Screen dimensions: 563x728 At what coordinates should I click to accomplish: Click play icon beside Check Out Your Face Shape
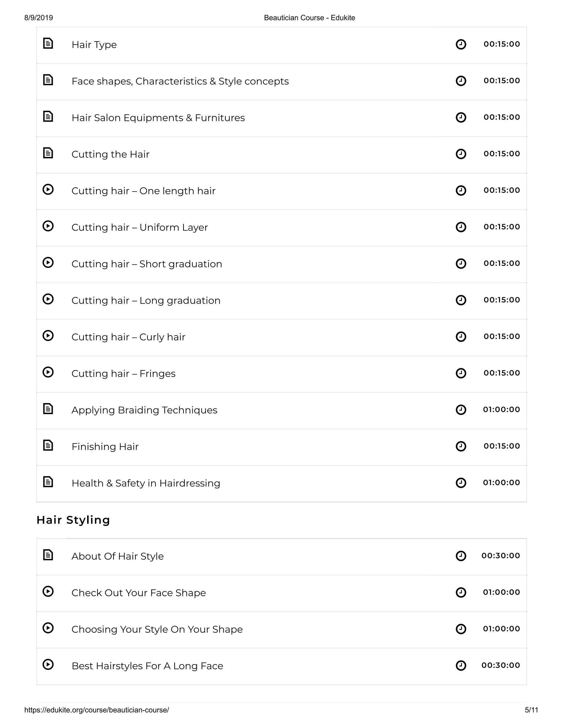pos(48,591)
